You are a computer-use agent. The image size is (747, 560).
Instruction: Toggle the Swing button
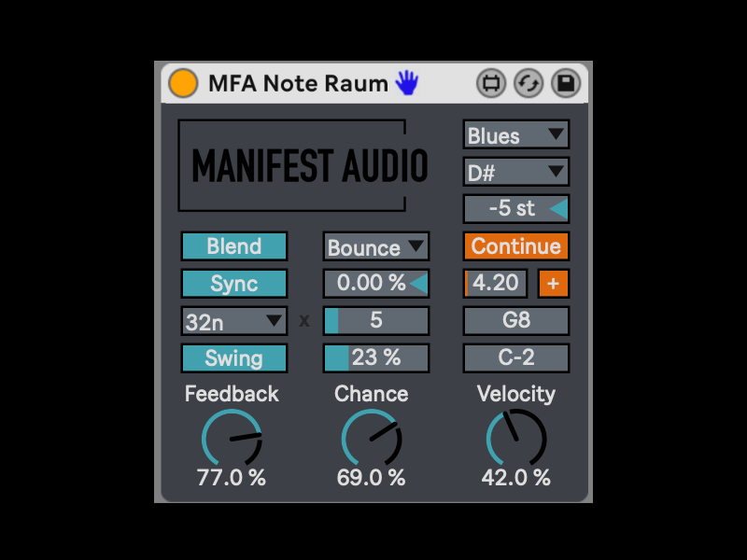(x=233, y=358)
